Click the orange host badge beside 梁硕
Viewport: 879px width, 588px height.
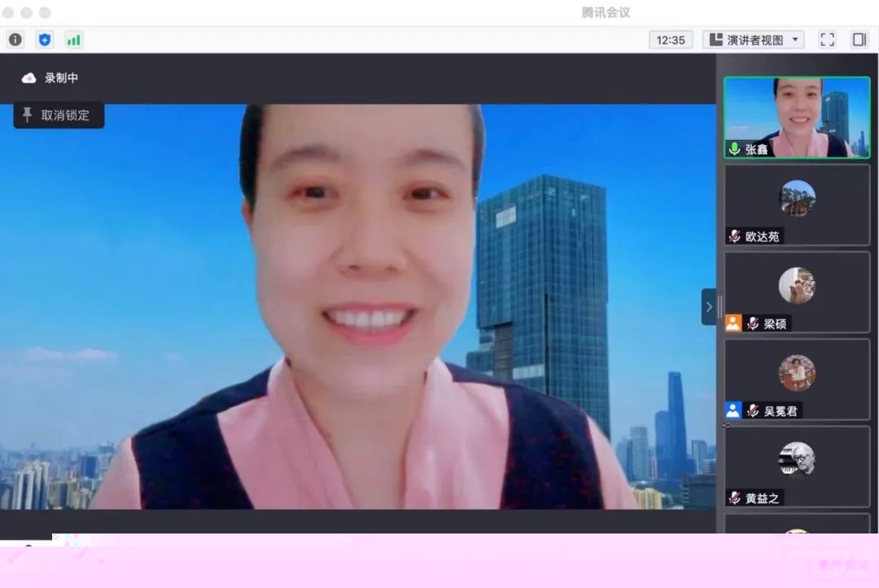(733, 323)
